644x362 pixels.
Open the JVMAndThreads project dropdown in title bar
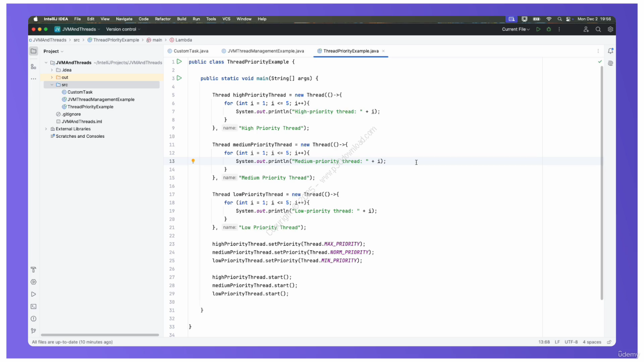coord(77,29)
